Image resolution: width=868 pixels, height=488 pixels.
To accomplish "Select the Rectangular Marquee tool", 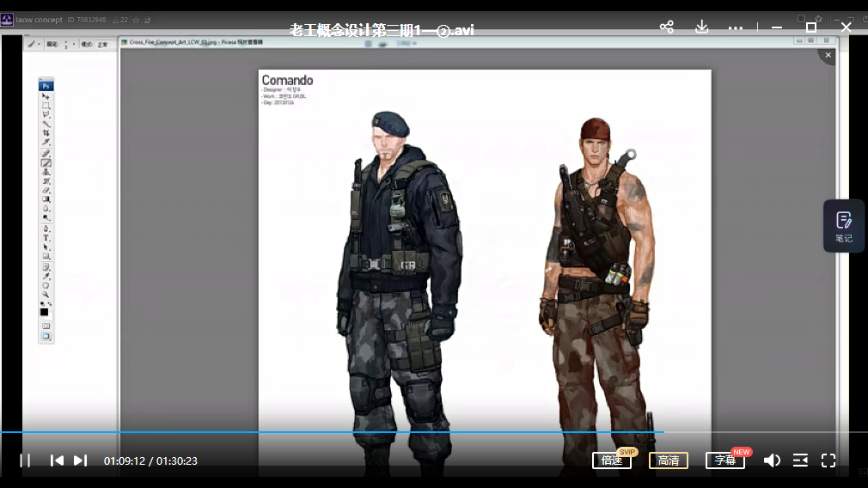I will click(x=46, y=106).
